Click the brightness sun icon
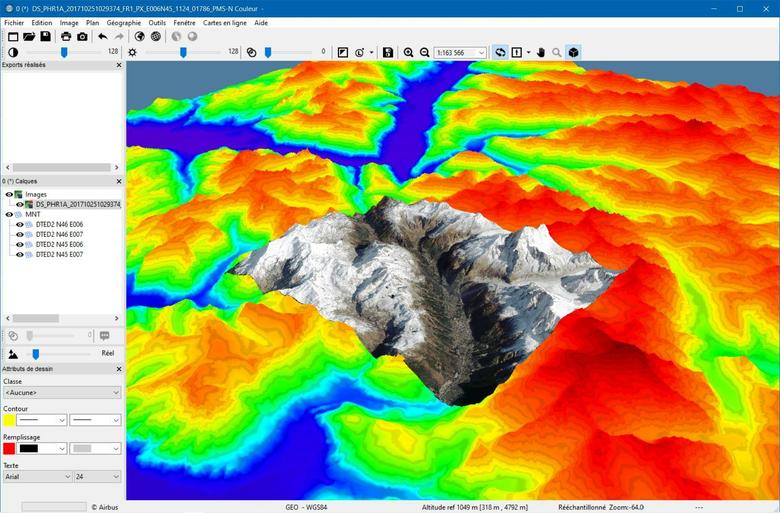This screenshot has height=513, width=780. pyautogui.click(x=132, y=52)
